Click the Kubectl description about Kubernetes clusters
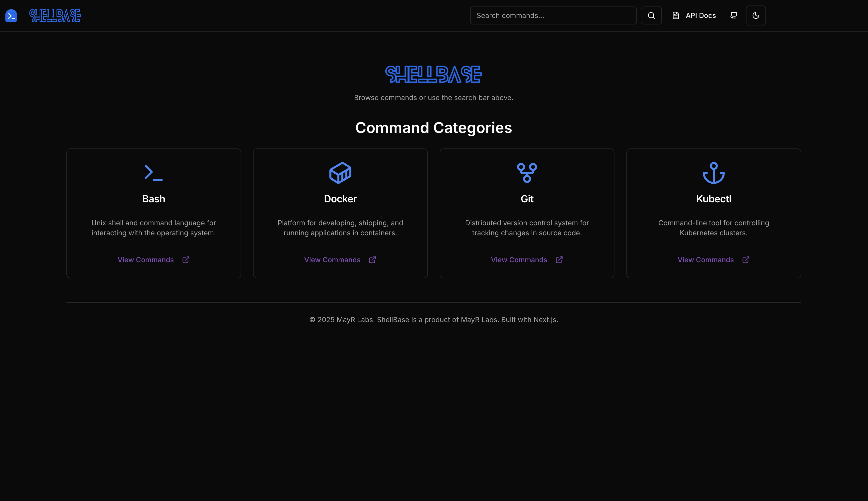The width and height of the screenshot is (868, 501). point(714,228)
